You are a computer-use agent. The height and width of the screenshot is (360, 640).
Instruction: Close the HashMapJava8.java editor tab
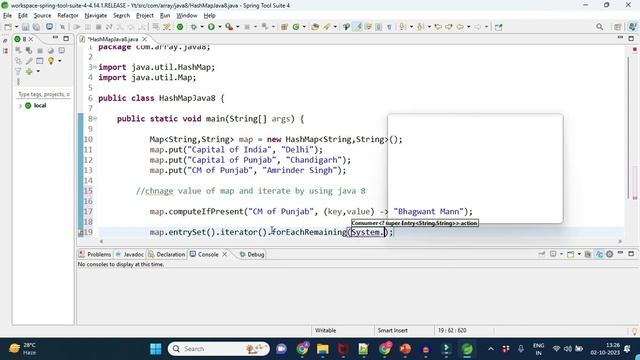point(144,39)
